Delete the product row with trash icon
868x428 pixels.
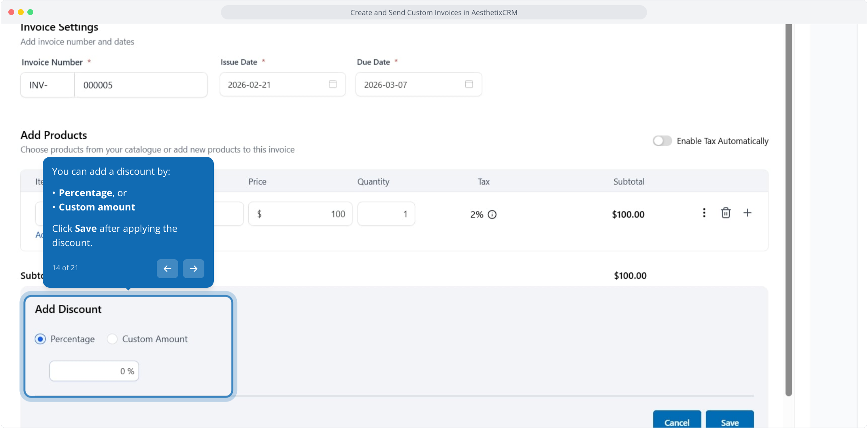tap(725, 213)
